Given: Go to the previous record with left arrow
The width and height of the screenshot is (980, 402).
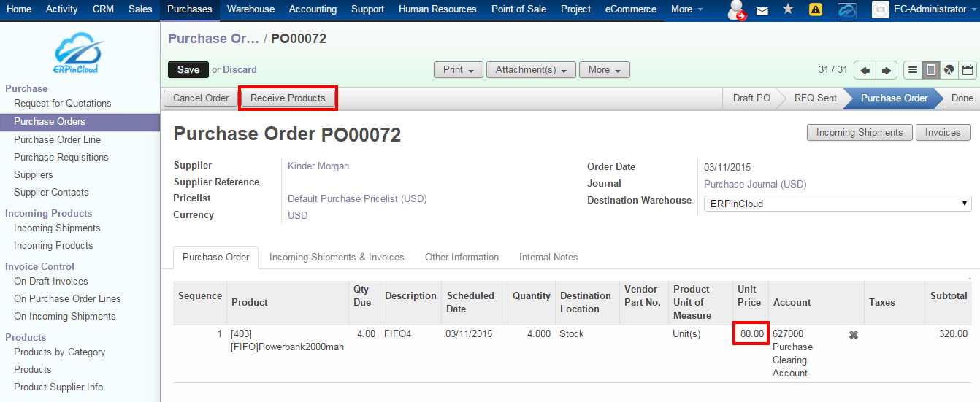Looking at the screenshot, I should pos(865,70).
